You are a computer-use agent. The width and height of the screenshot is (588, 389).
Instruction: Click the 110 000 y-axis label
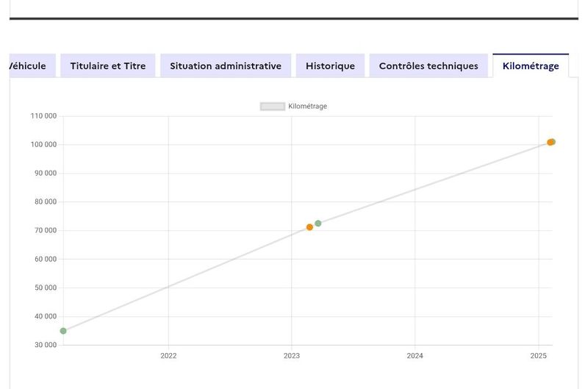pos(43,116)
